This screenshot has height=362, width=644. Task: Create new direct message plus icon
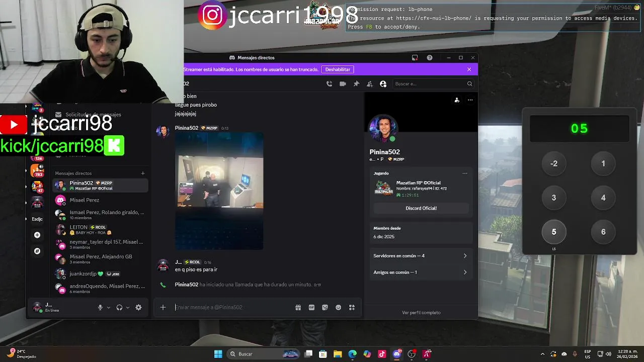click(x=143, y=173)
